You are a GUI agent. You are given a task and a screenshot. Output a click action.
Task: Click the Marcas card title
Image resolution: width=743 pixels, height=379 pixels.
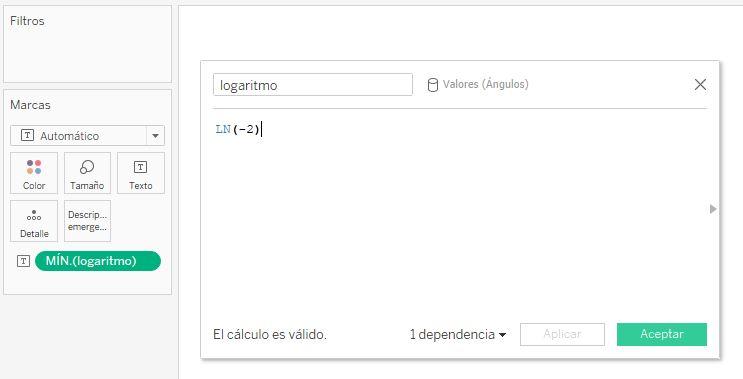point(30,105)
